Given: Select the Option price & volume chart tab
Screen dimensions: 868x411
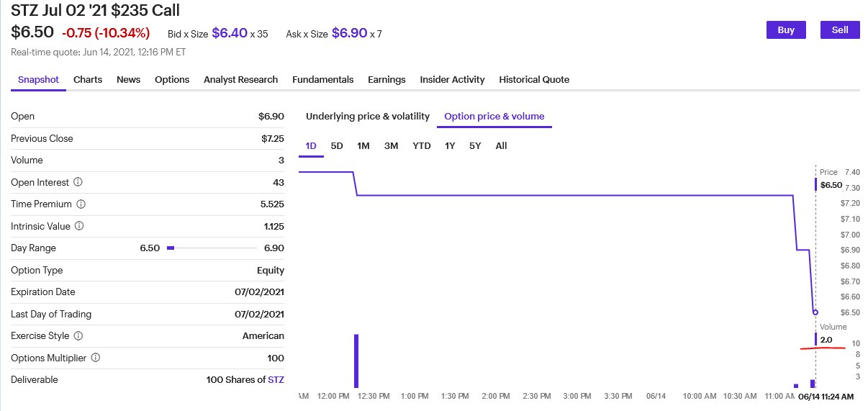Looking at the screenshot, I should [494, 116].
